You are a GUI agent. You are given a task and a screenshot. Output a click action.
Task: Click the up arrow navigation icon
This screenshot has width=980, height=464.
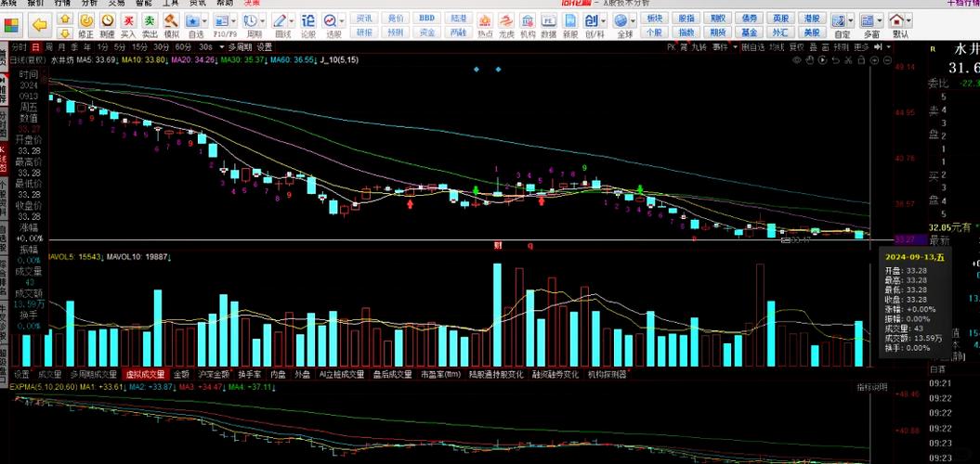click(x=65, y=19)
